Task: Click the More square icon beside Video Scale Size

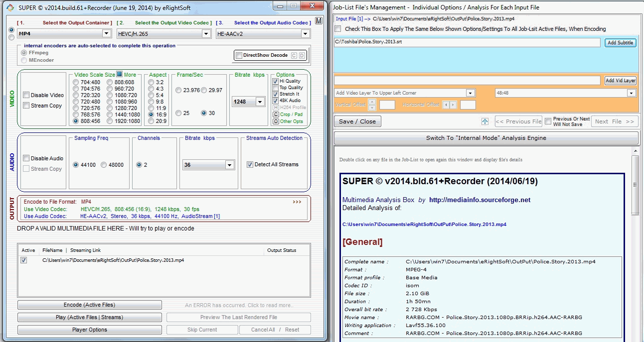Action: pos(120,75)
